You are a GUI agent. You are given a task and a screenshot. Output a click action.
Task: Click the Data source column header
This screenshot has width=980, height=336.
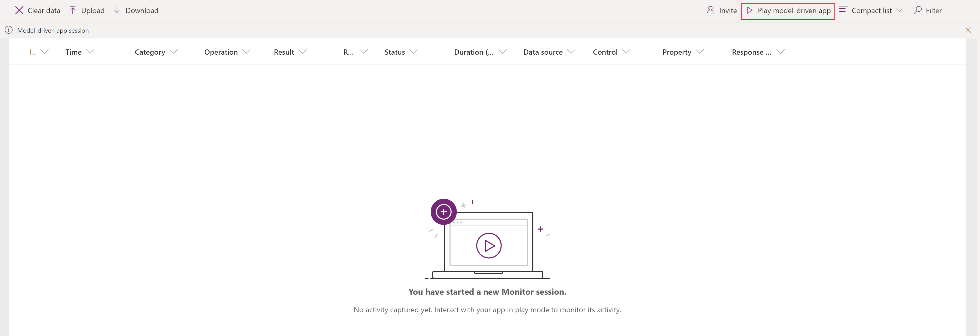pos(543,51)
